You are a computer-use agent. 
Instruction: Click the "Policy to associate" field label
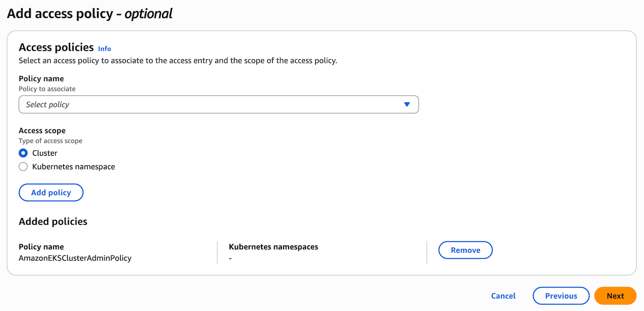[47, 89]
